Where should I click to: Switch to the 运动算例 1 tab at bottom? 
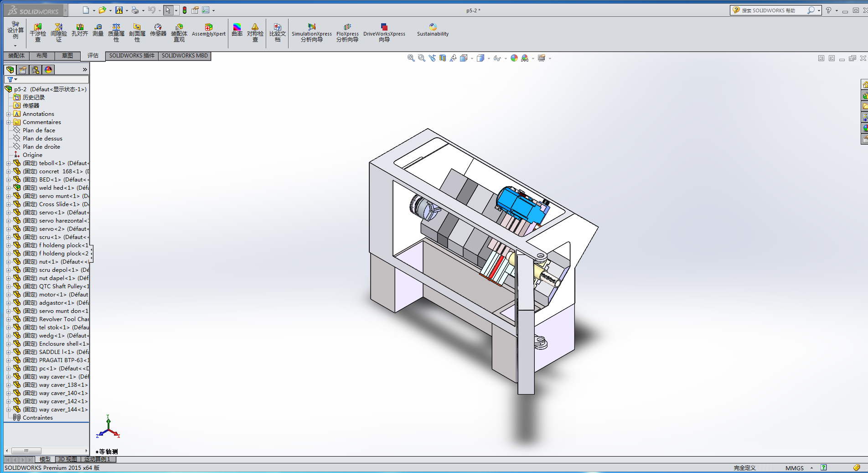97,459
